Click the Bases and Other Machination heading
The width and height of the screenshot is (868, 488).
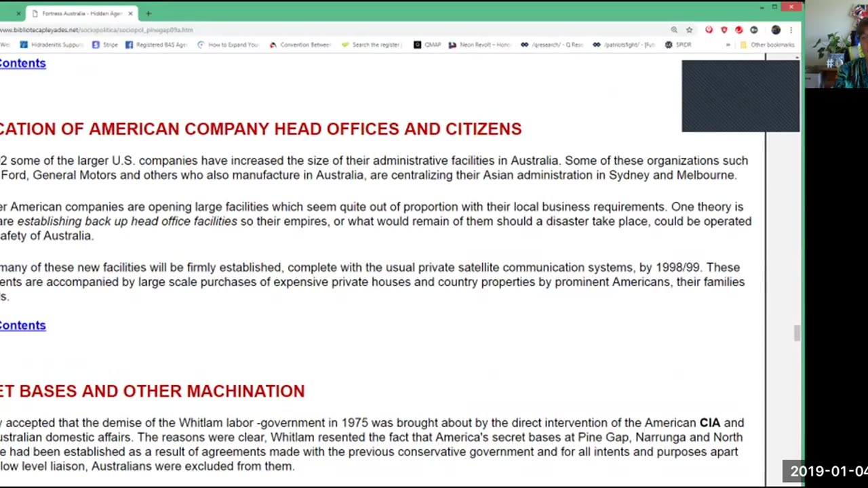click(152, 391)
